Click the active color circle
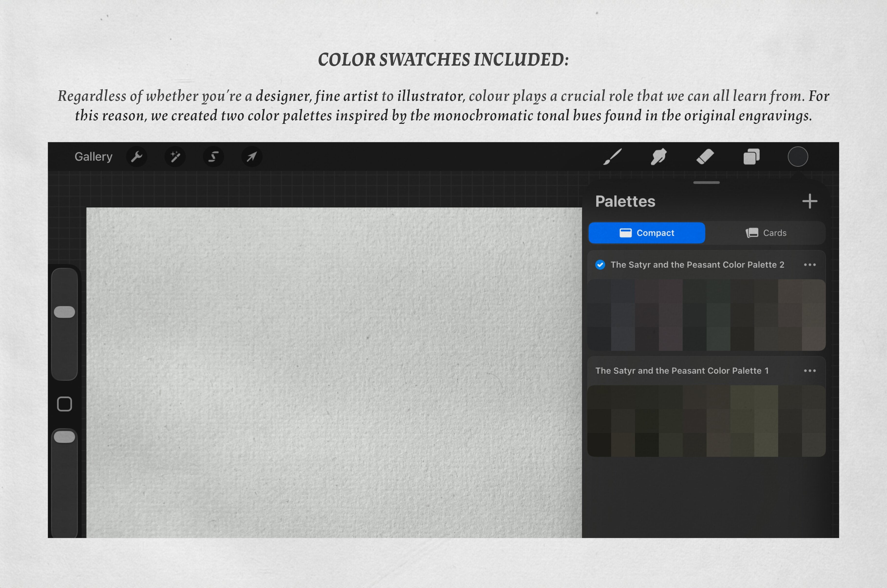 (x=798, y=157)
